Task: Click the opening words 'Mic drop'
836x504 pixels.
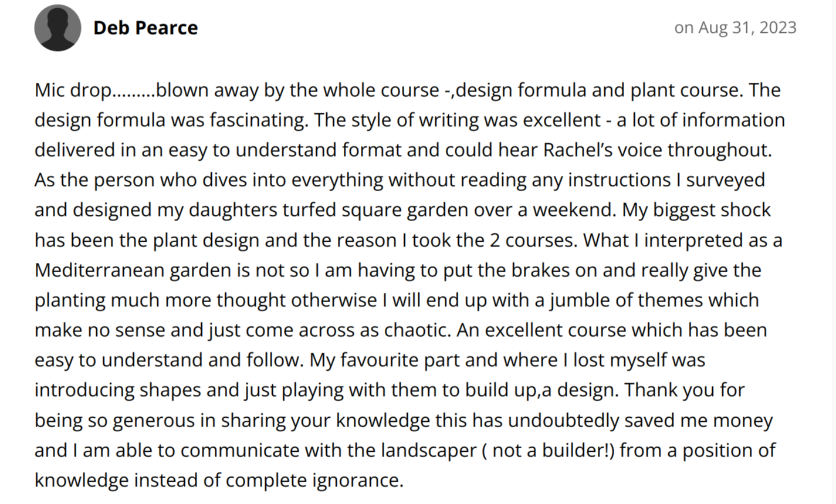Action: (x=73, y=90)
